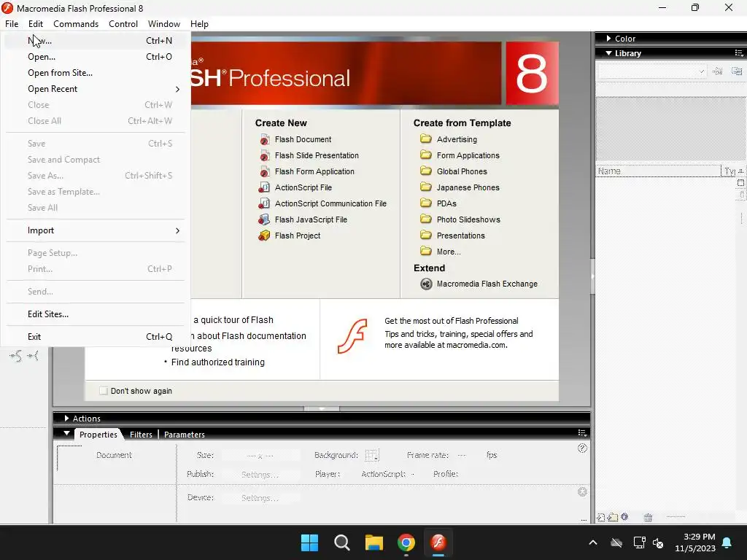
Task: Click the Straighten tool option icon
Action: [x=33, y=356]
